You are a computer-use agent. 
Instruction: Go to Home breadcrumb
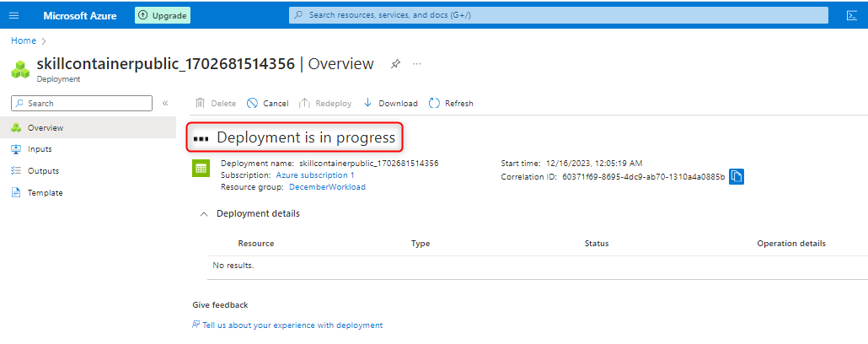coord(24,41)
